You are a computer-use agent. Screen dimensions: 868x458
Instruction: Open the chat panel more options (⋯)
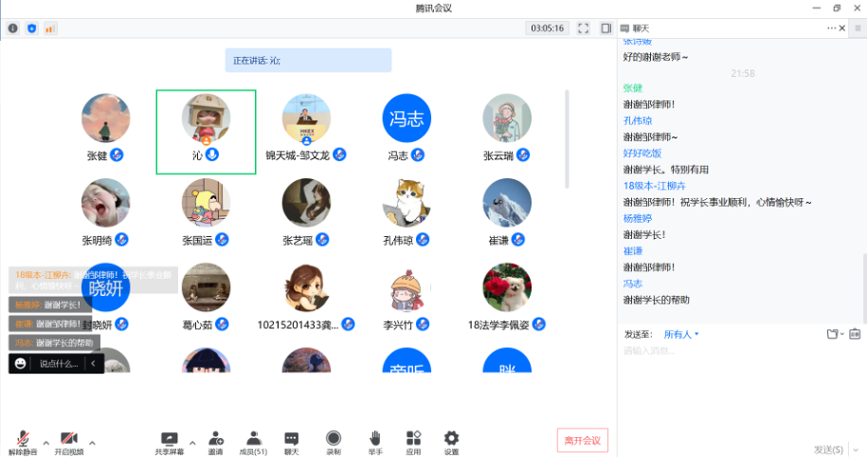pyautogui.click(x=832, y=28)
